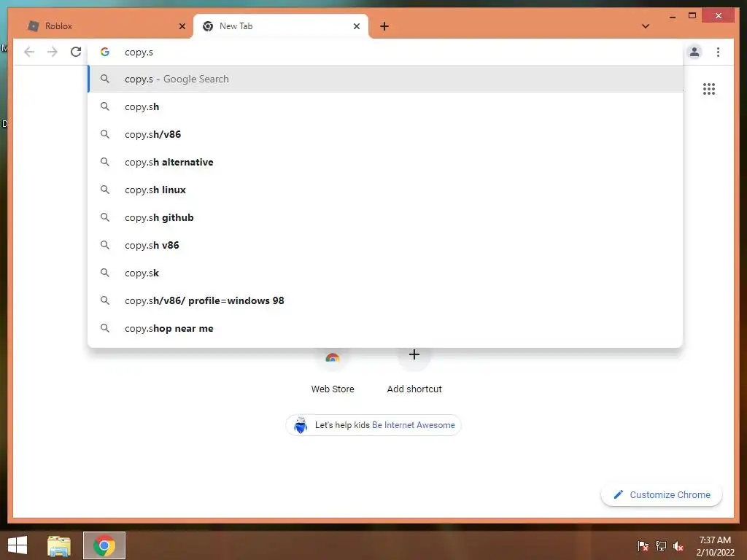Open Action Center flag tray icon

pos(643,546)
